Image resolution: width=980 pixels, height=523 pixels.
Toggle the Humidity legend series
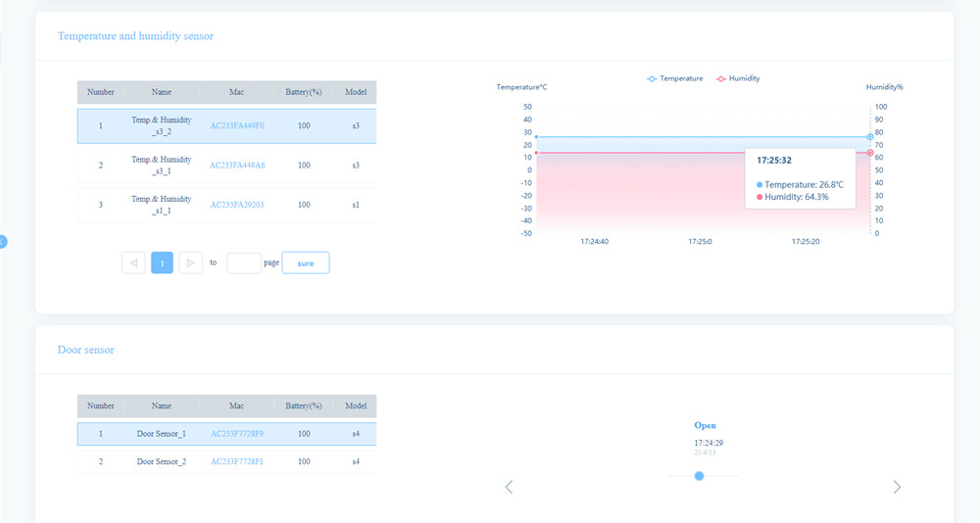738,78
